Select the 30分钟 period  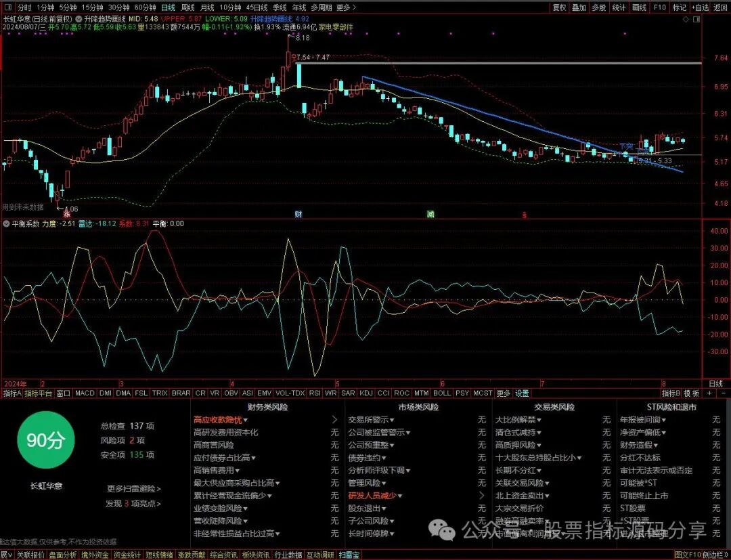(119, 7)
